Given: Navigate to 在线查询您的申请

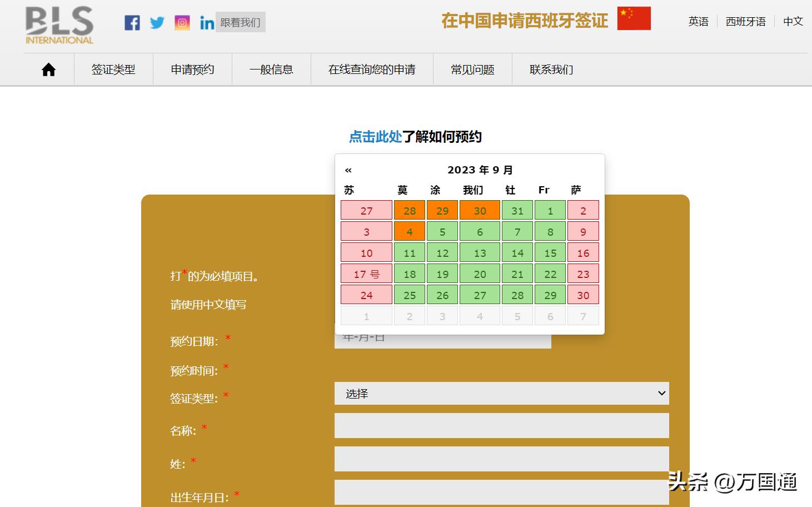Looking at the screenshot, I should [x=371, y=69].
